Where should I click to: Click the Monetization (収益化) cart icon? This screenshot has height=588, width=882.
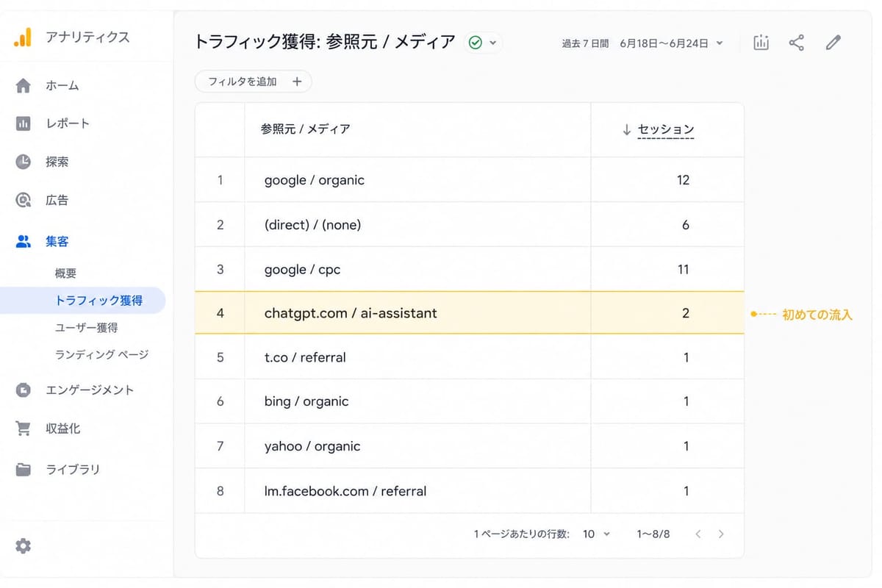[24, 428]
